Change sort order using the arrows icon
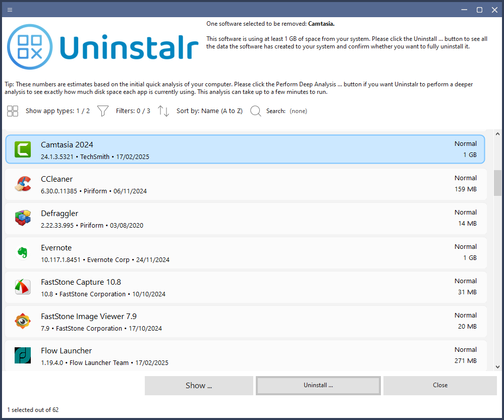This screenshot has width=504, height=420. pyautogui.click(x=163, y=111)
